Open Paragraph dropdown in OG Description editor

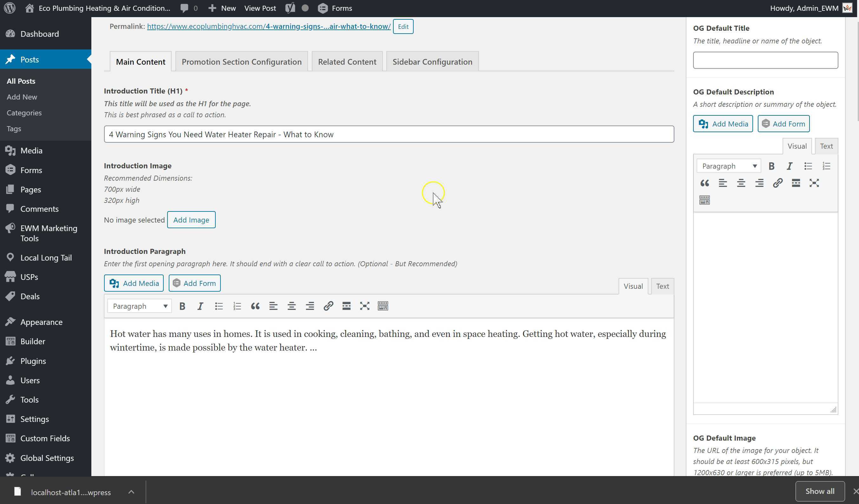(729, 166)
